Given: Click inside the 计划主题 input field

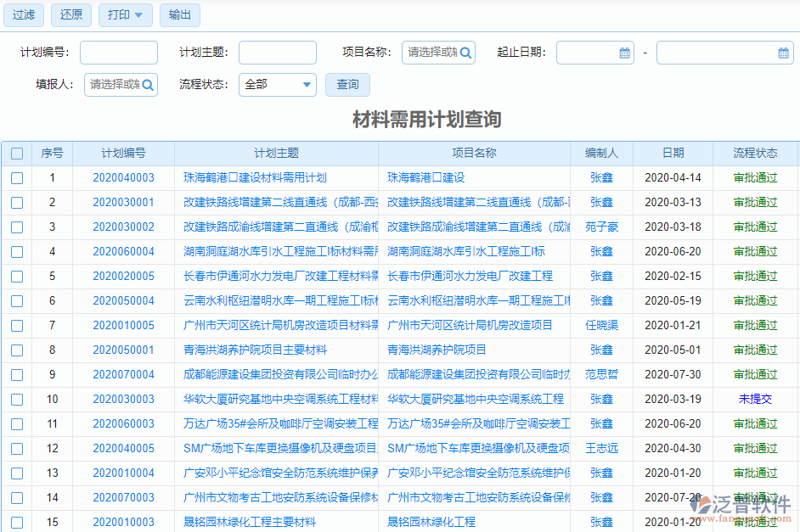Looking at the screenshot, I should click(277, 52).
